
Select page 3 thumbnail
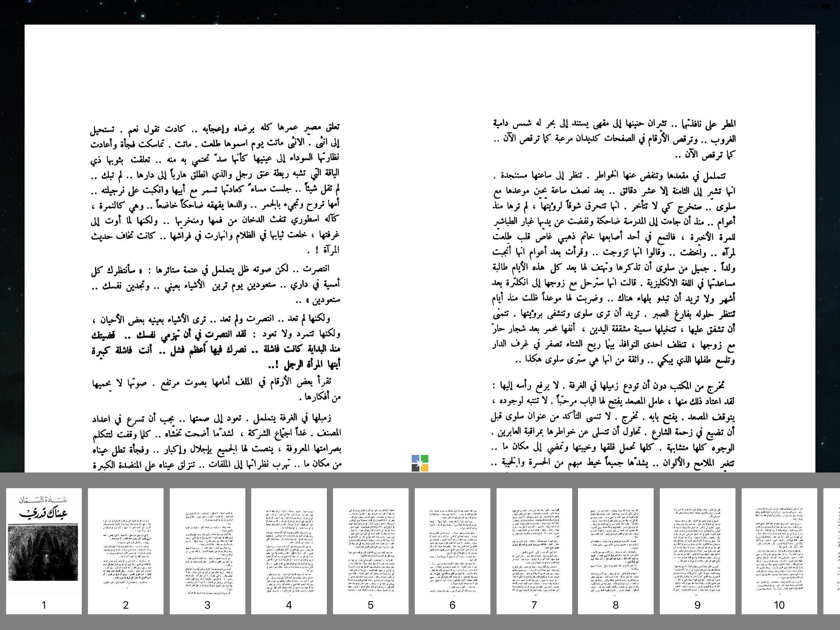click(207, 551)
